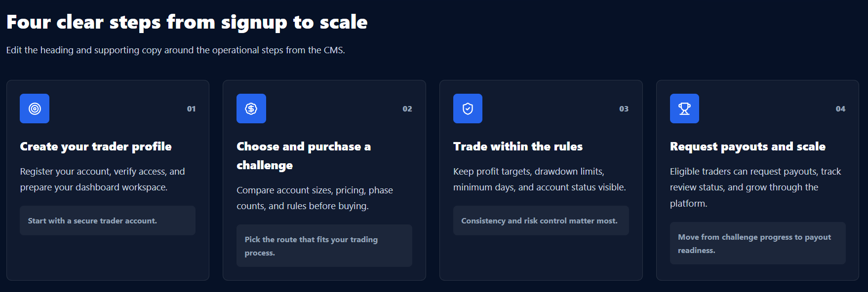
Task: Select step number 03 label
Action: pyautogui.click(x=624, y=109)
